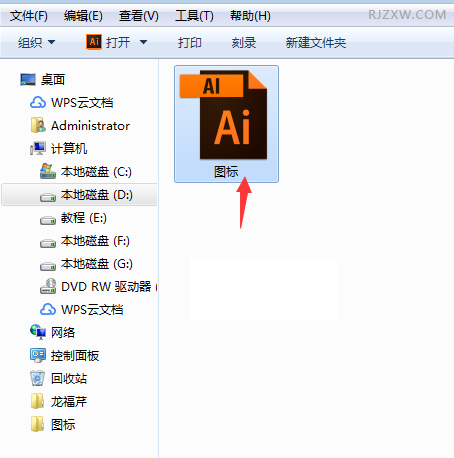Expand the 组织 dropdown

pos(36,42)
